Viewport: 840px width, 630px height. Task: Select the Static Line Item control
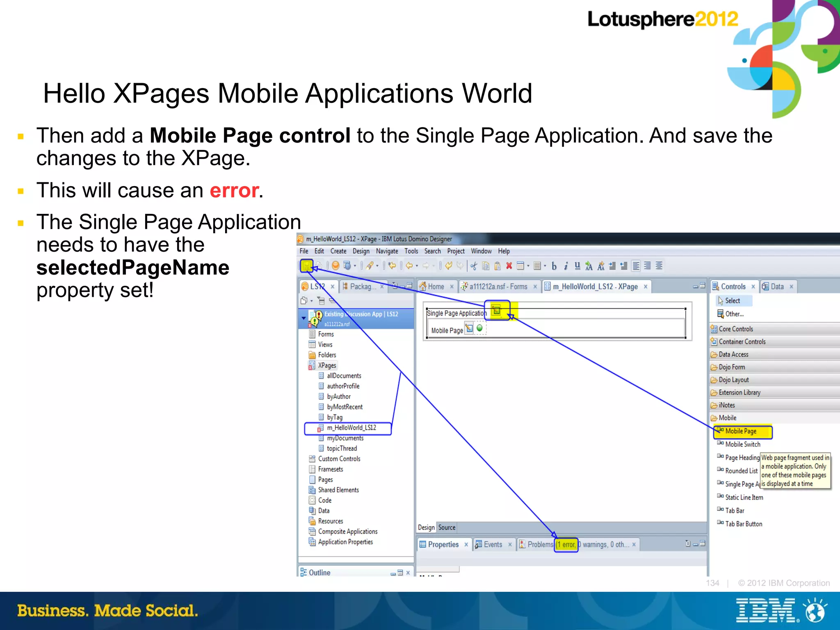744,497
